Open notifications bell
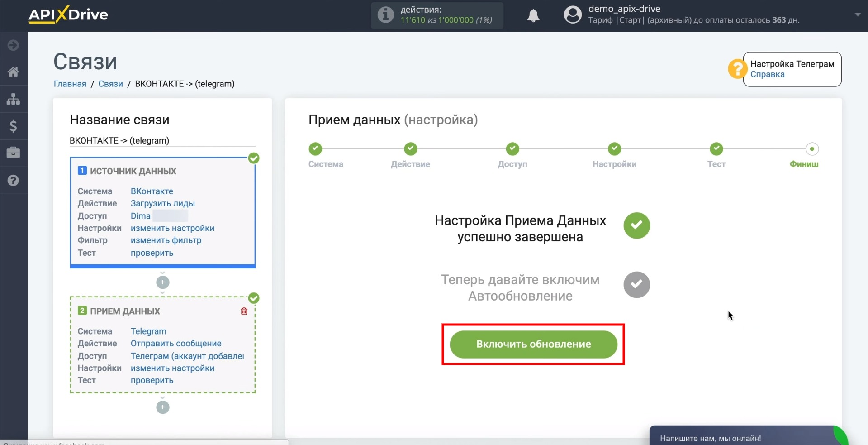Viewport: 868px width, 445px height. click(x=533, y=16)
